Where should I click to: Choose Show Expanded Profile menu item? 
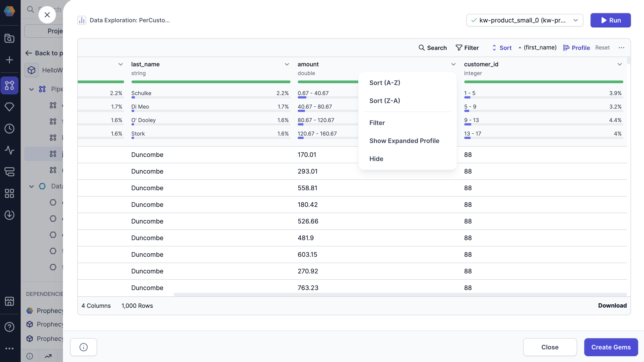[x=404, y=141]
